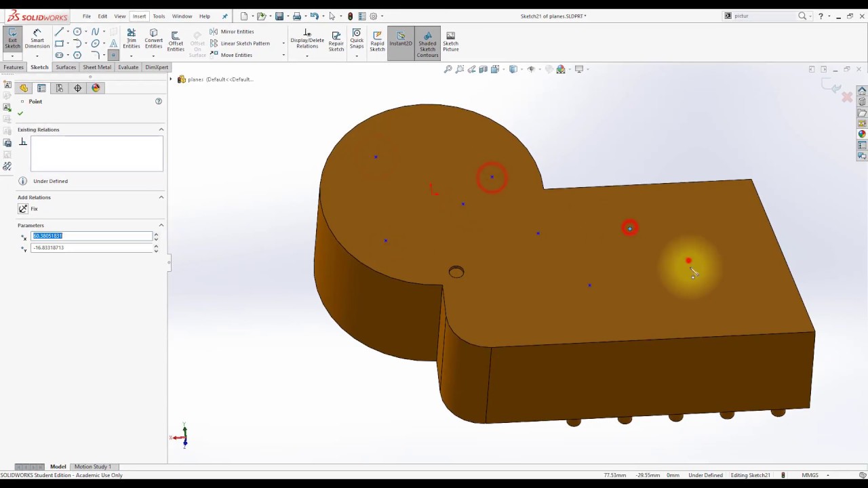The height and width of the screenshot is (488, 868).
Task: Collapse the Add Relations section
Action: pyautogui.click(x=161, y=197)
